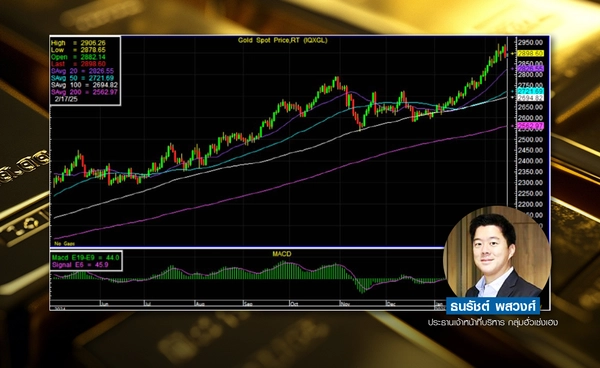The height and width of the screenshot is (368, 600).
Task: Click the 2950.00 price axis label
Action: pos(530,42)
